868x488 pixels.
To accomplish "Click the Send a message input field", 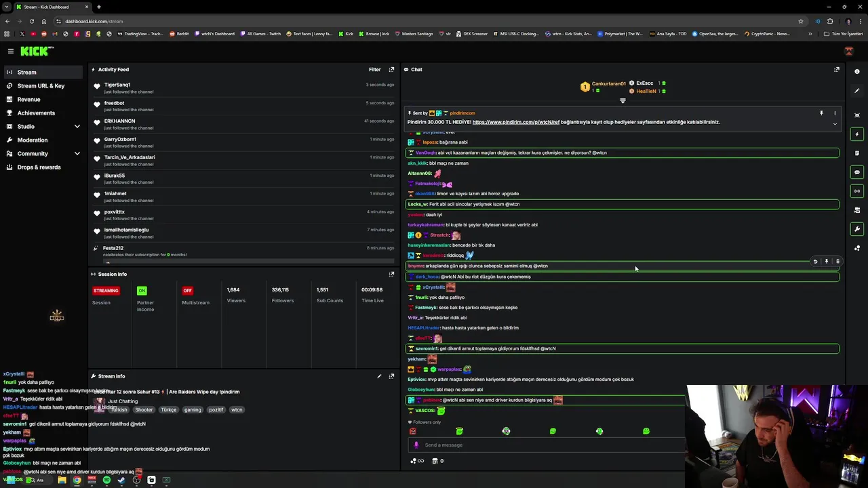I will coord(549,445).
